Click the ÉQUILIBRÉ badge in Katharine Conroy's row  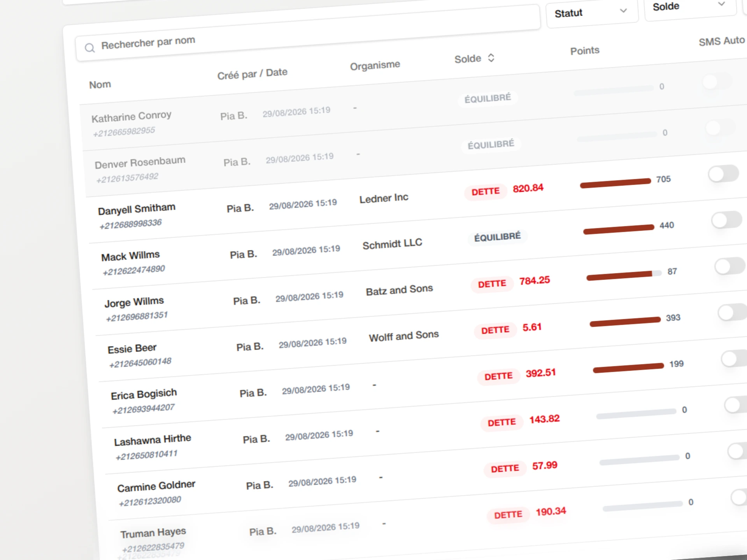coord(487,98)
